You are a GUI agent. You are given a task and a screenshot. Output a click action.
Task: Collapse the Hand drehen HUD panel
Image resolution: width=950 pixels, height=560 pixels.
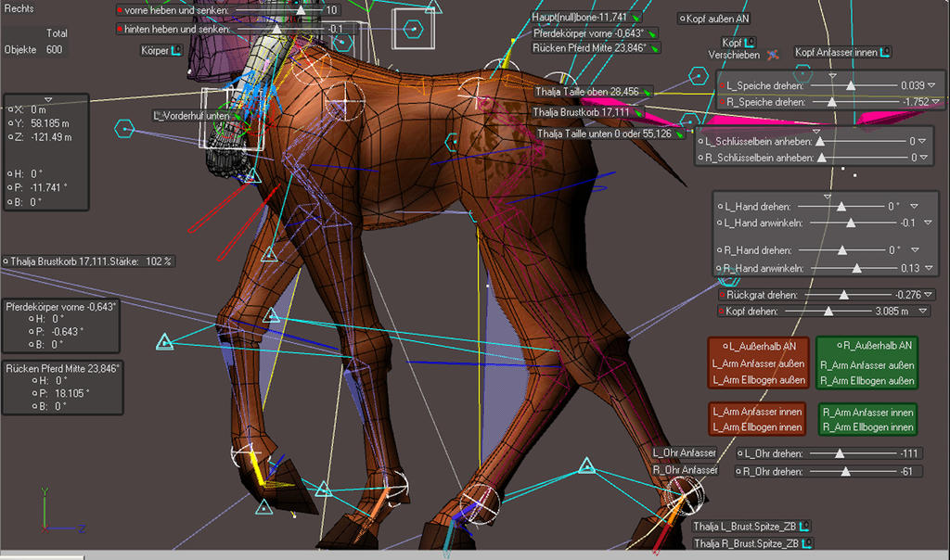[827, 197]
